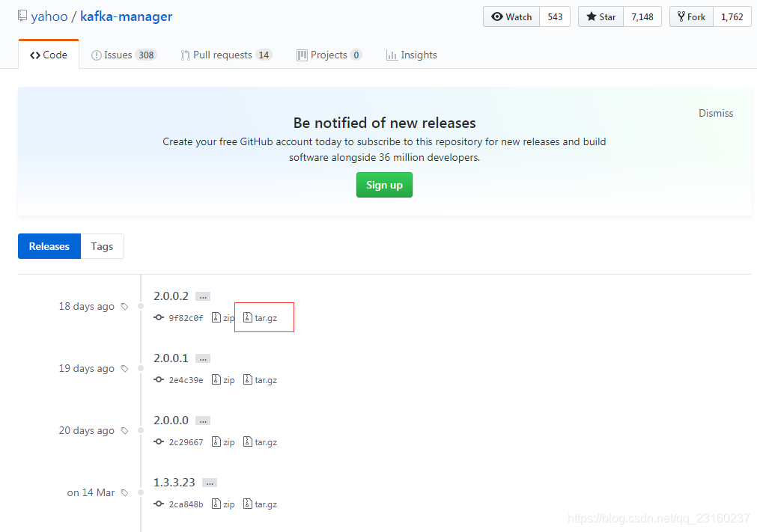Download zip for release 2.0.0.0
The image size is (757, 532).
(x=223, y=441)
